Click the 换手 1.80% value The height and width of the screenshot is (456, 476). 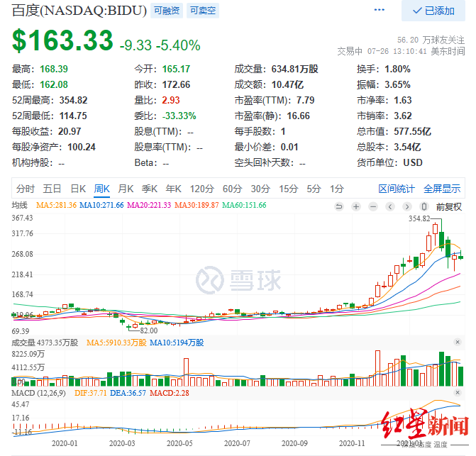click(x=397, y=69)
